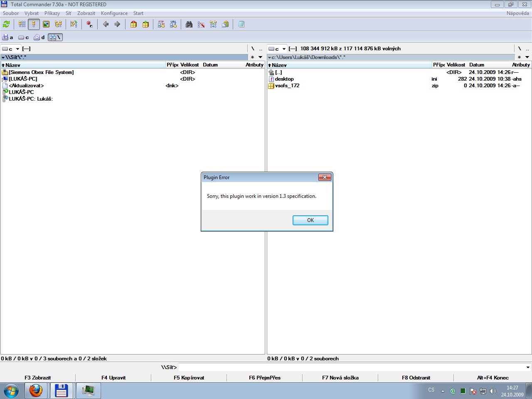This screenshot has width=532, height=399.
Task: Open Find files using binoculars icon
Action: (189, 24)
